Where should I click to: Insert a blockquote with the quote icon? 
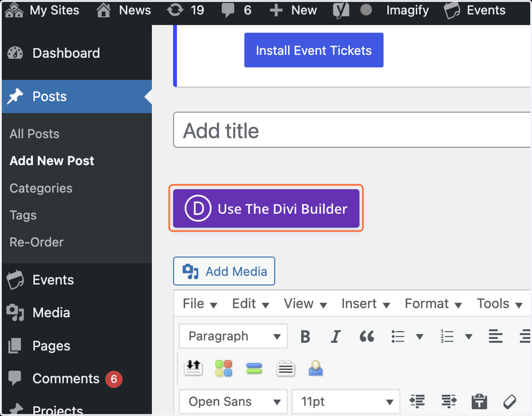point(367,337)
